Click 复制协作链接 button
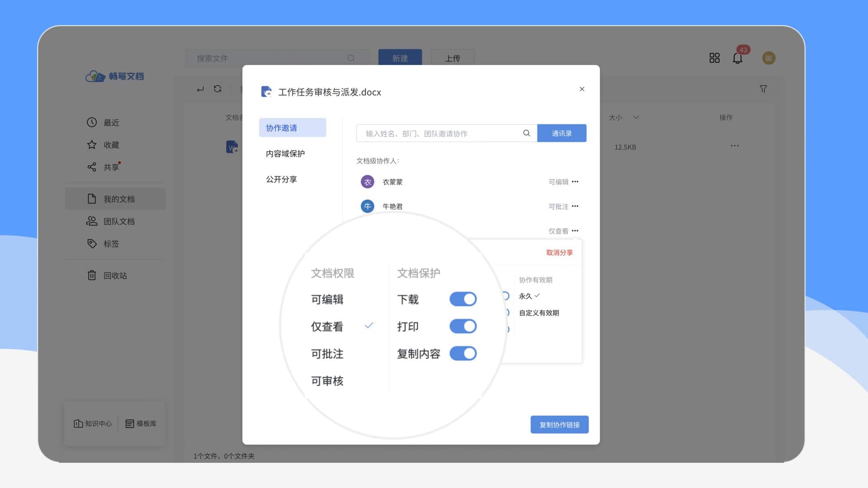Viewport: 868px width, 488px height. [560, 425]
